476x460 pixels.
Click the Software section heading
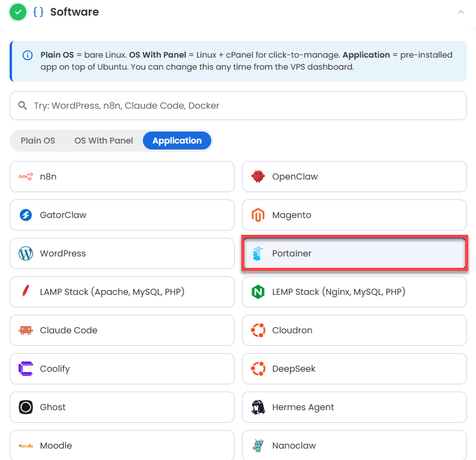point(74,12)
